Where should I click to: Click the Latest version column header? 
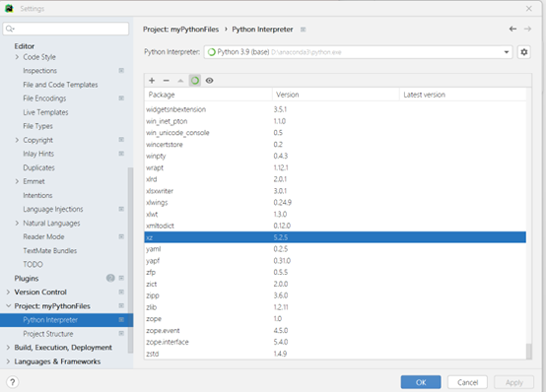coord(463,95)
